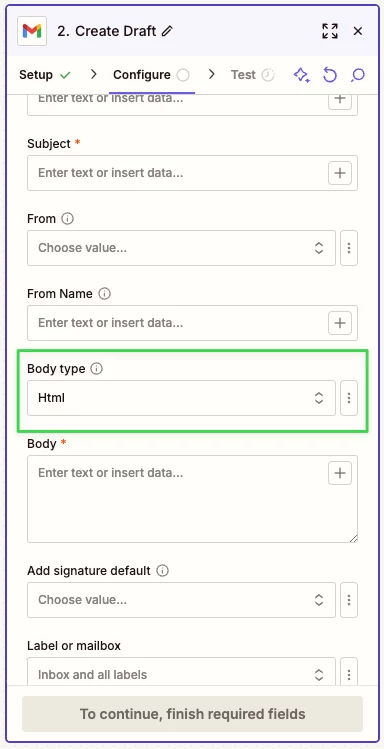Insert data with Body field plus button

[340, 473]
